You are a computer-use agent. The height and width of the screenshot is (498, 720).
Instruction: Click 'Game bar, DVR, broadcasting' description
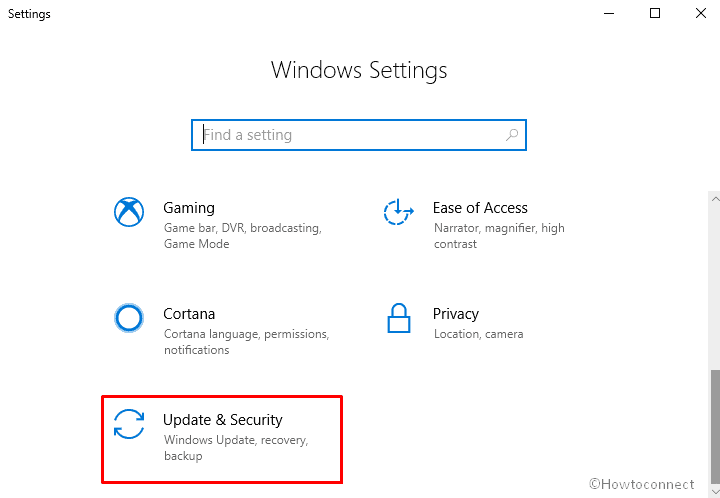242,236
